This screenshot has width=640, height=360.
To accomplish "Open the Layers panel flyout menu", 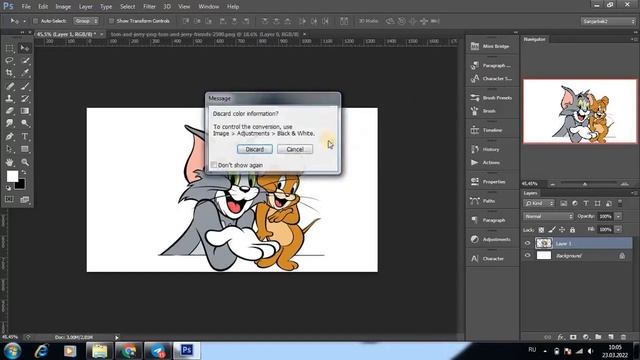I will (634, 193).
